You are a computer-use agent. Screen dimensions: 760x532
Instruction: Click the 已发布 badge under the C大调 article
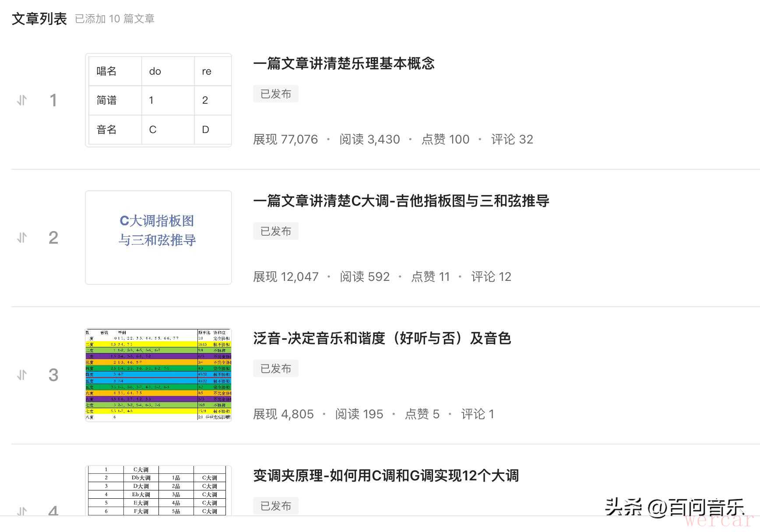[276, 231]
